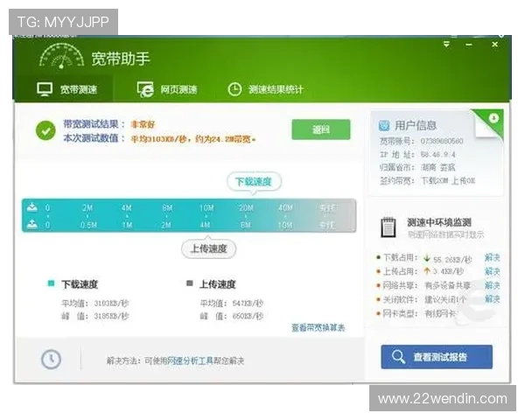Click the green down arrow in 下载占用

(x=427, y=258)
